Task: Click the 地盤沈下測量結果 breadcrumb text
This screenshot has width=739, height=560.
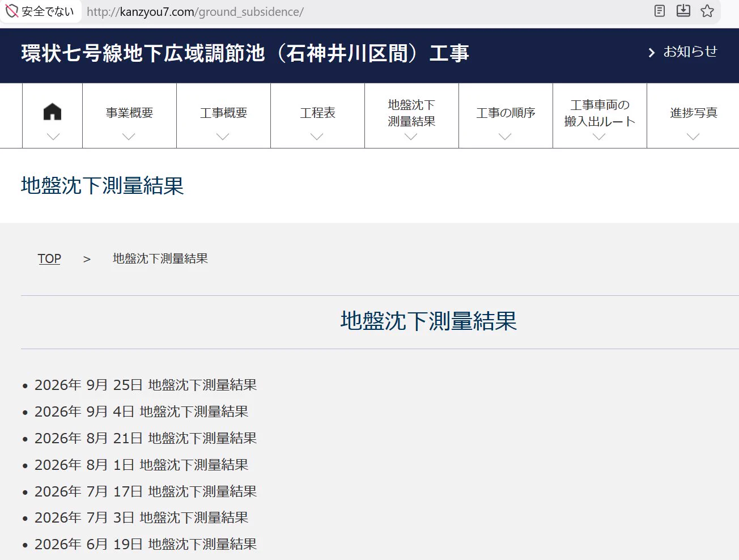Action: 160,258
